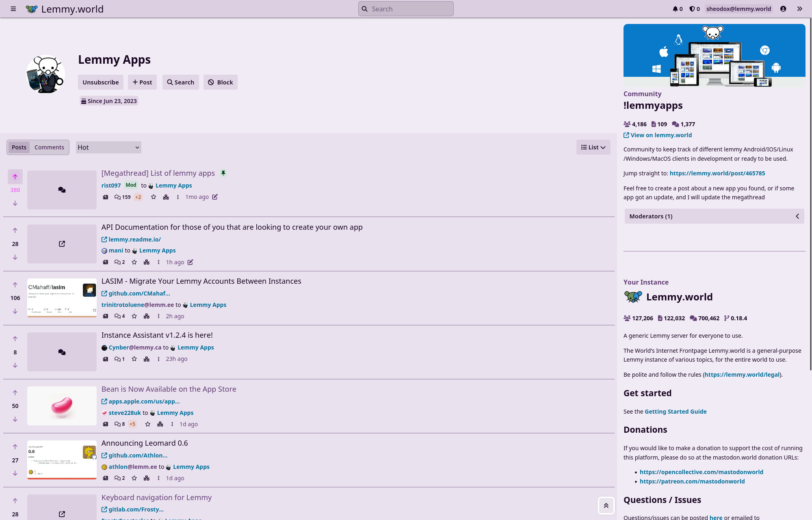
Task: Upvote the API Documentation post
Action: coord(15,231)
